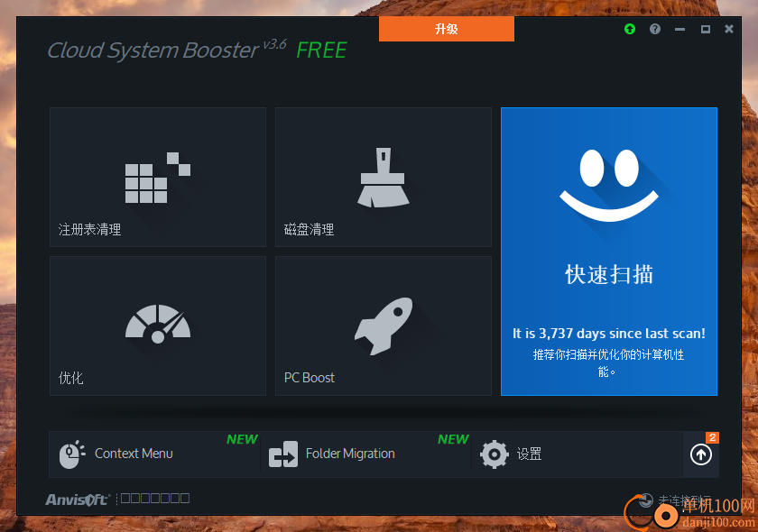Click the cloud connection status icon
Screen dimensions: 758x532
click(646, 500)
